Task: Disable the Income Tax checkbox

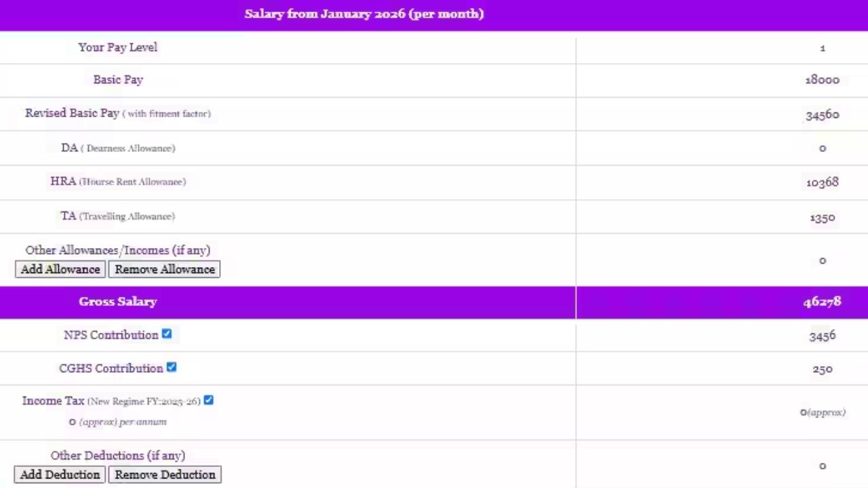Action: [x=209, y=400]
